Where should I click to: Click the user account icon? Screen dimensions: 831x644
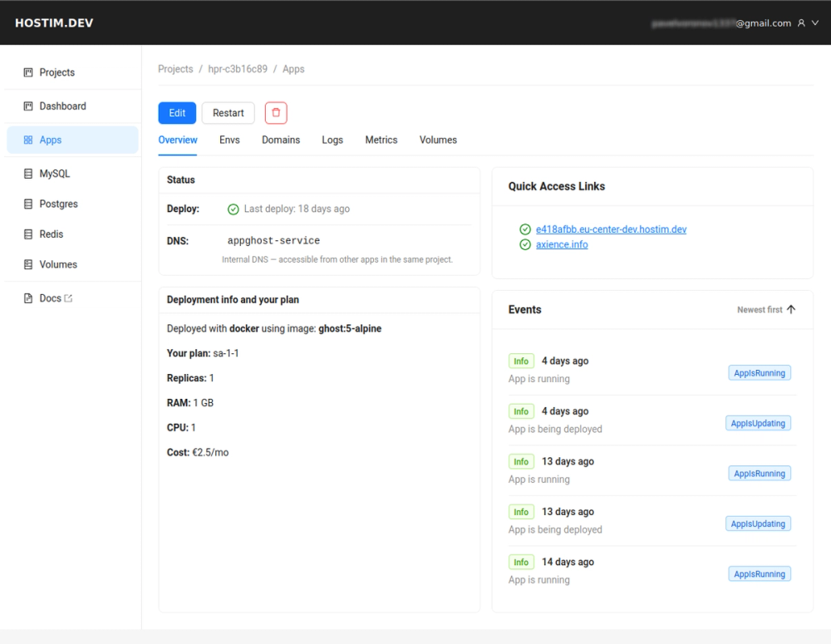click(799, 22)
